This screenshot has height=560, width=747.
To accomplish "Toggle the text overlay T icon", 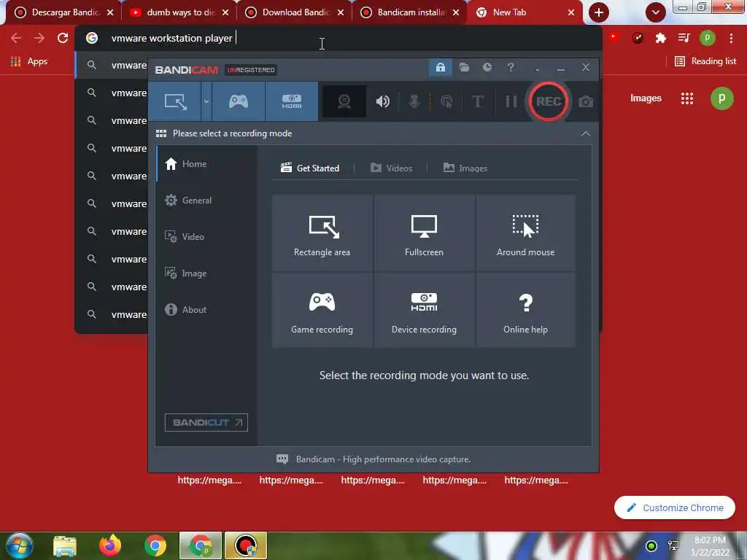I will (x=477, y=101).
